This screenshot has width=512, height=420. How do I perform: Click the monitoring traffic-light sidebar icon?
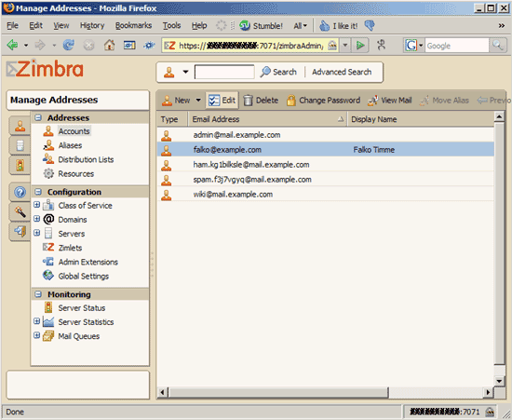click(20, 165)
